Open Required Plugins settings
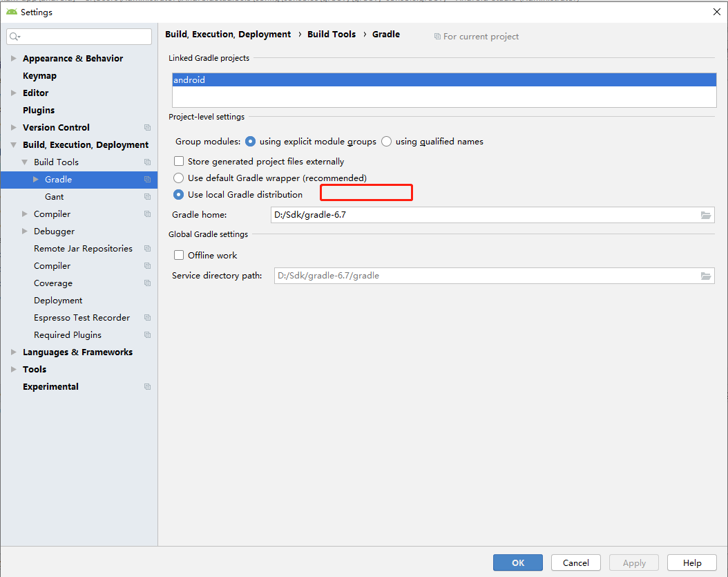The width and height of the screenshot is (728, 577). (67, 335)
